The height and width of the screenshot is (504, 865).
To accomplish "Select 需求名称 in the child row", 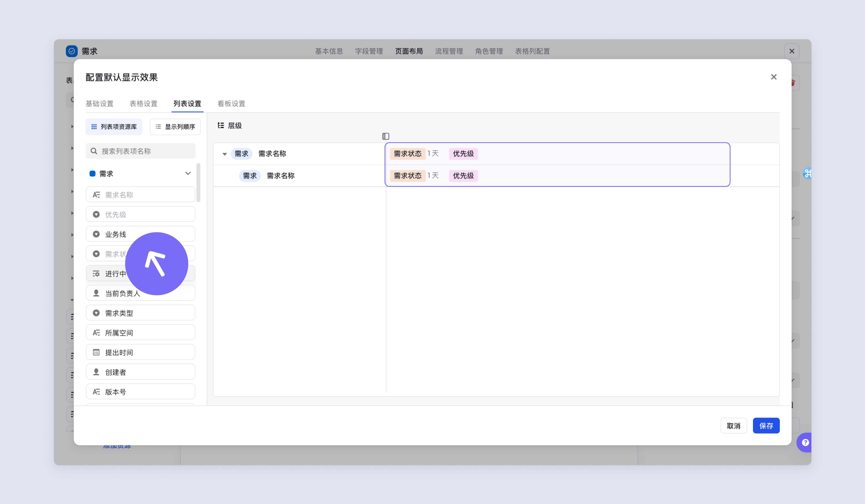I will pyautogui.click(x=281, y=176).
